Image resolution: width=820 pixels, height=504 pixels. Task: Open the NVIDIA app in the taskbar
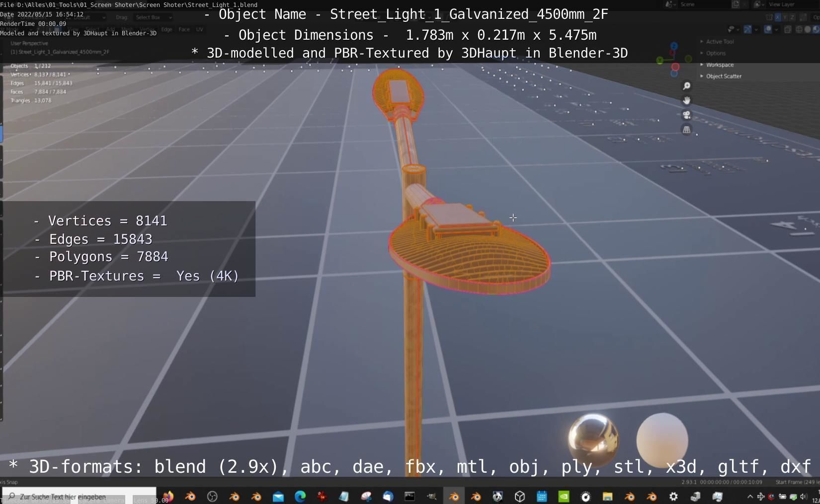point(564,496)
